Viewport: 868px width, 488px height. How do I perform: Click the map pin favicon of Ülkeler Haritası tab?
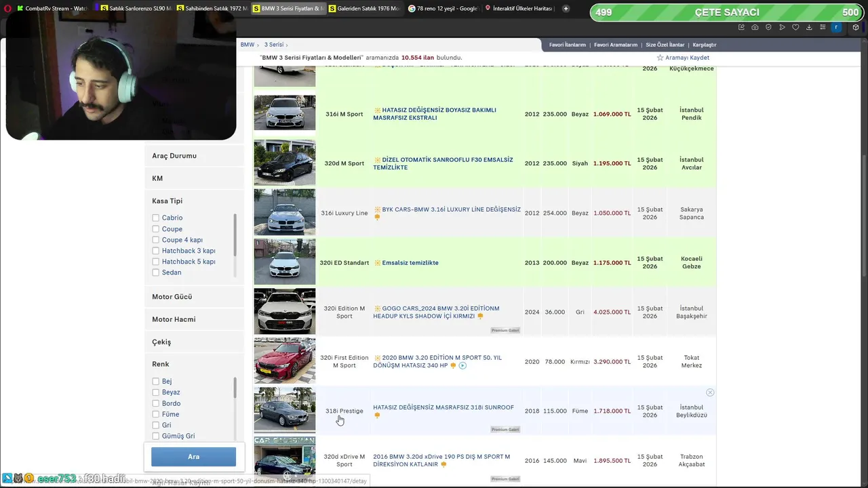488,8
